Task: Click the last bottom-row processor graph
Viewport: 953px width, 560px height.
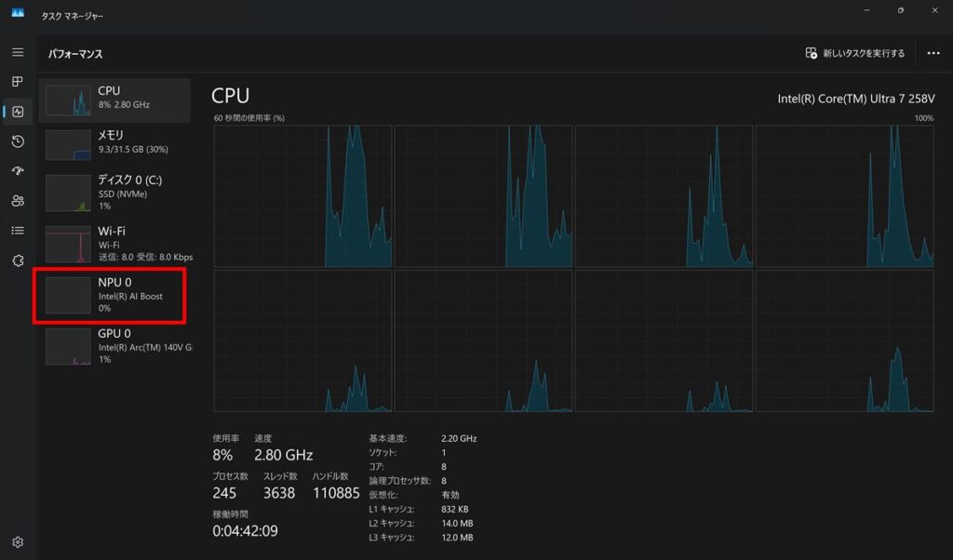Action: pyautogui.click(x=845, y=340)
